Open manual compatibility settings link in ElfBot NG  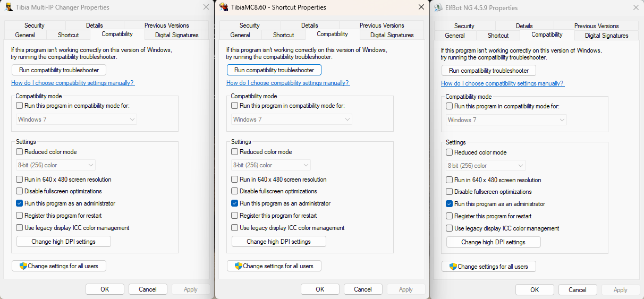pos(503,83)
